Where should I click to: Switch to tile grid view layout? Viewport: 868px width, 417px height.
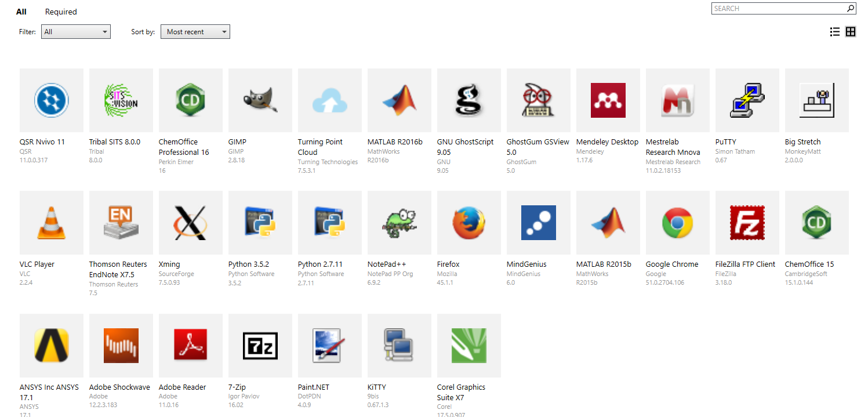851,32
